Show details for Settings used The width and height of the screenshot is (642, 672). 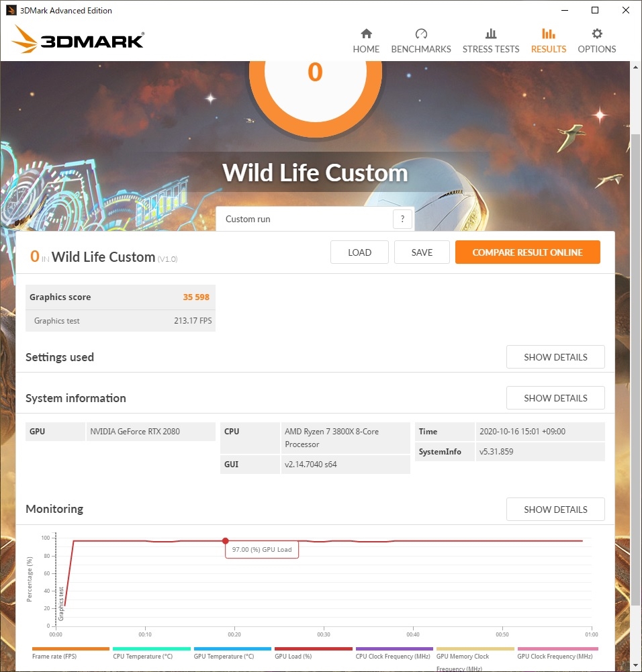555,357
